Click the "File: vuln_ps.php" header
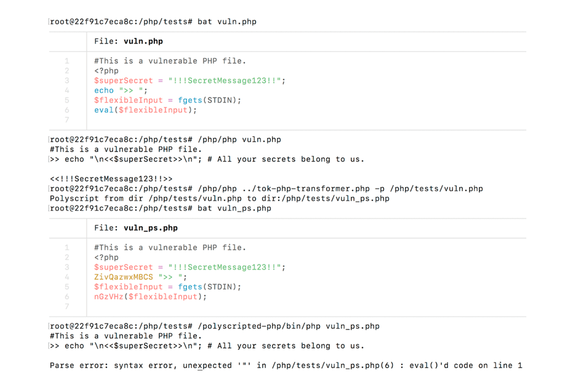This screenshot has width=588, height=380. point(136,228)
